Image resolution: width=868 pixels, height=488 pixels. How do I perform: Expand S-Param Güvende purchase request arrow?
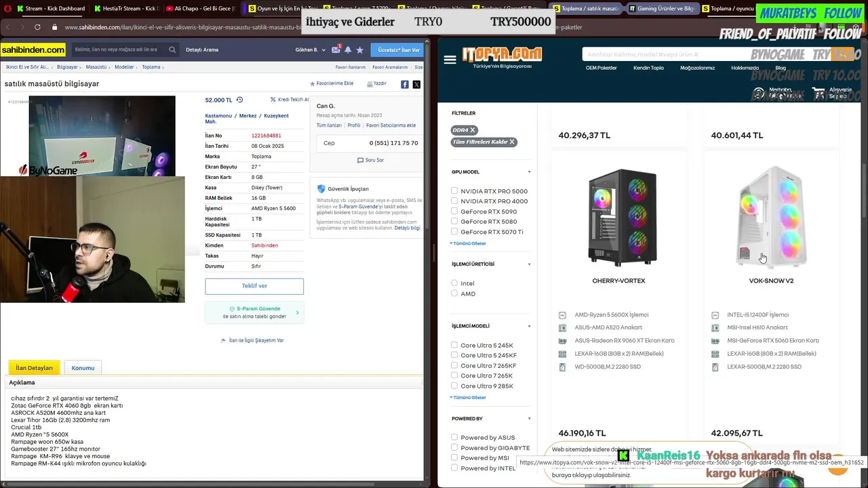(297, 312)
